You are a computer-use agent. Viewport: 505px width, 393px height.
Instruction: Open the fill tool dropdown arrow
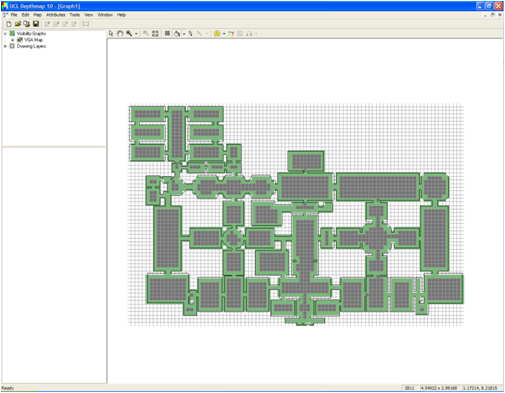coord(184,34)
